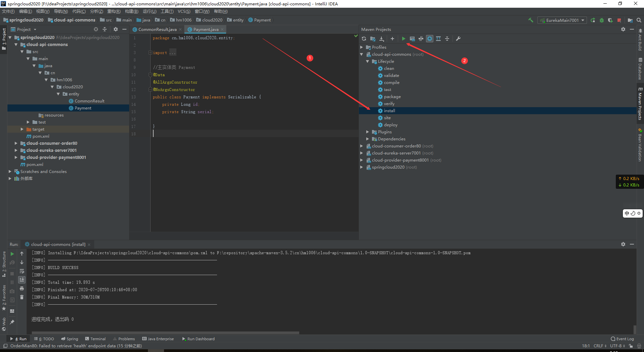This screenshot has width=644, height=352.
Task: Expand folded import block in editor
Action: pos(151,53)
